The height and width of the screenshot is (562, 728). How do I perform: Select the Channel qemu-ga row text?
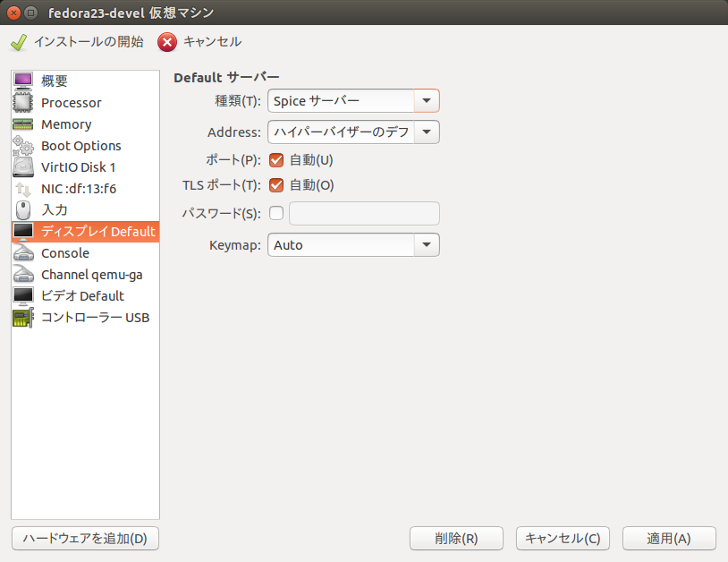point(92,275)
